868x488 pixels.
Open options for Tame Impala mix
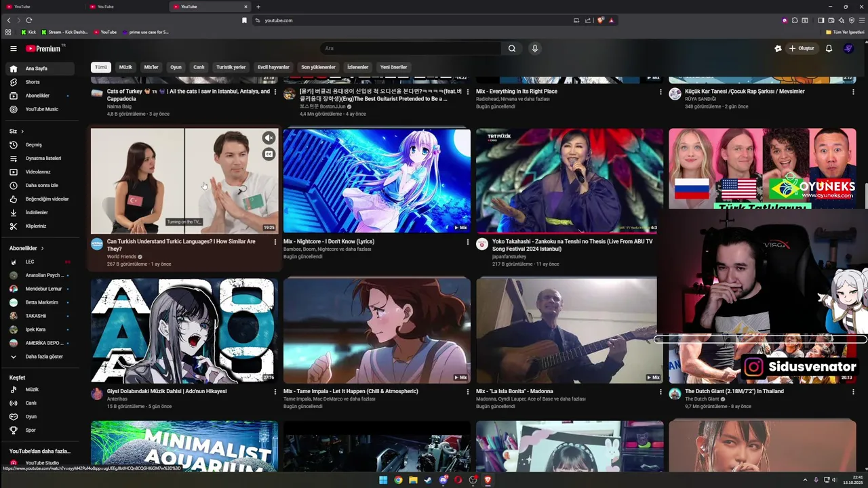coord(467,392)
